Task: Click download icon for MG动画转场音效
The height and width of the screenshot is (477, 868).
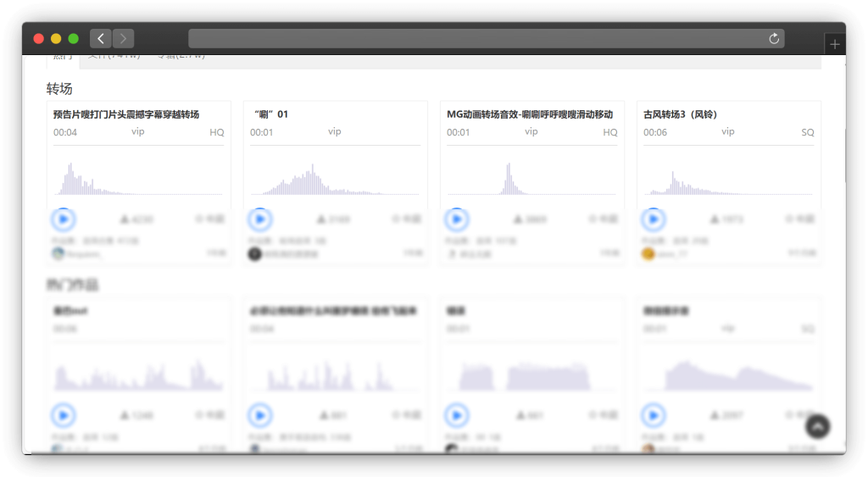Action: coord(518,219)
